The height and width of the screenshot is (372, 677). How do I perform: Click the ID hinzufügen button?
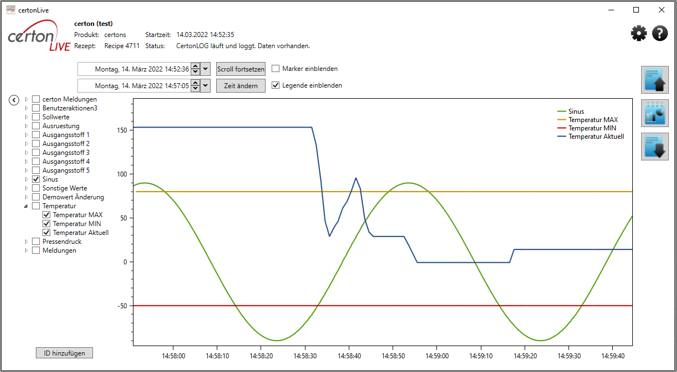pos(64,353)
